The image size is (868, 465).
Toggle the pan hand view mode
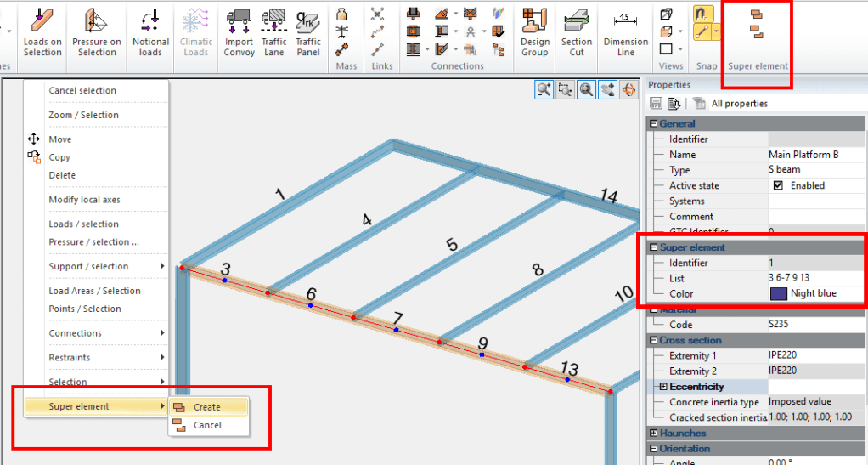pos(607,89)
